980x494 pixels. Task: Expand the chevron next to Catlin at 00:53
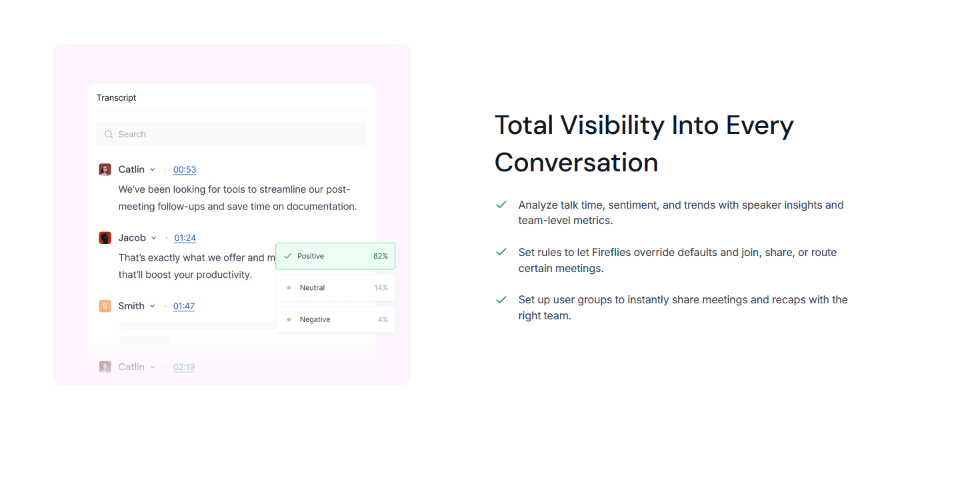(153, 170)
